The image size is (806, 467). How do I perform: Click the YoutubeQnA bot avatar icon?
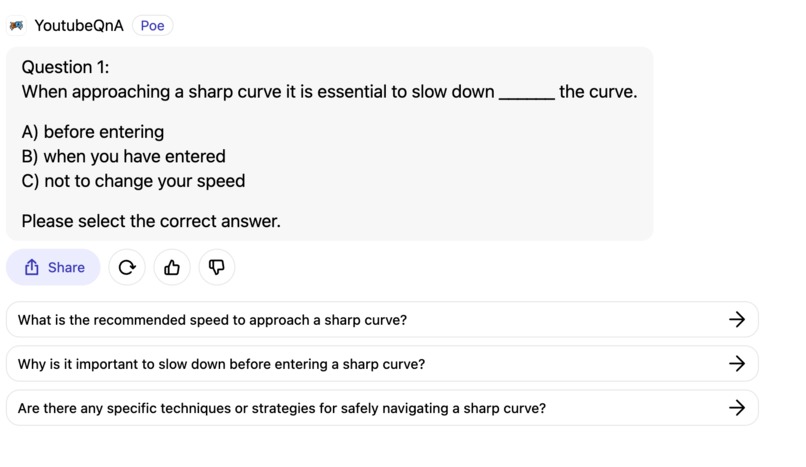[x=16, y=26]
